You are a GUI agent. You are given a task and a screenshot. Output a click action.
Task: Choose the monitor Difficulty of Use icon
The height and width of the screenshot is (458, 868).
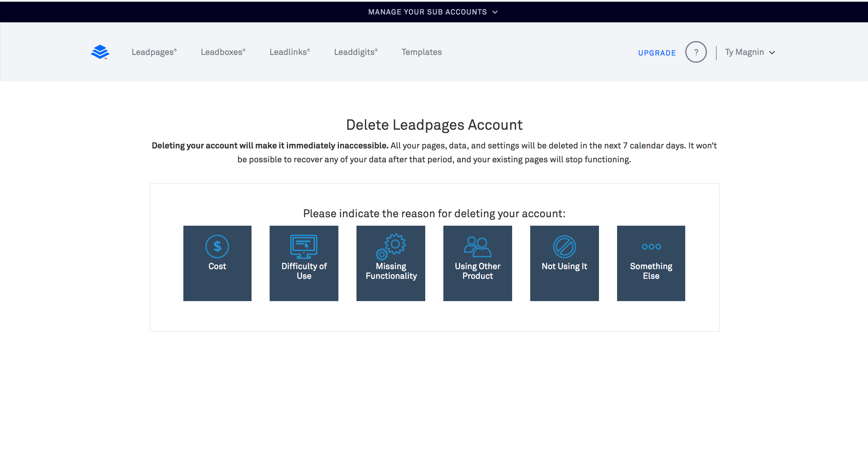click(304, 246)
